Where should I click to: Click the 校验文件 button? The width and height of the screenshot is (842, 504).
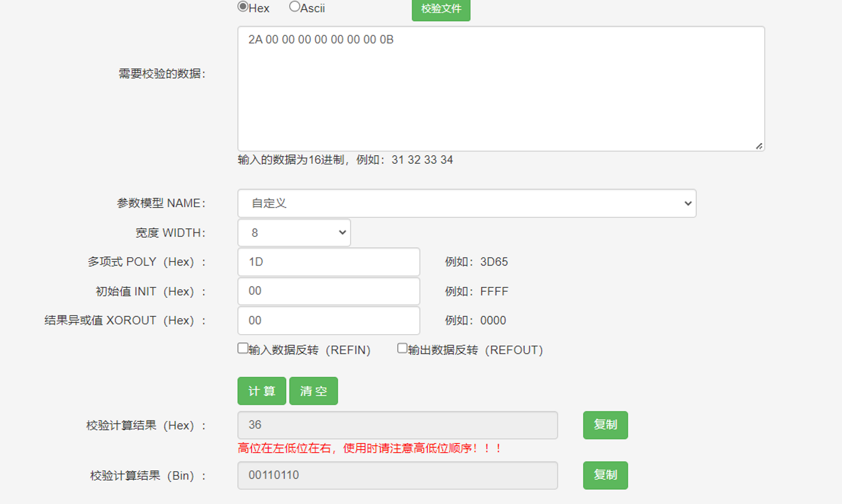(441, 9)
